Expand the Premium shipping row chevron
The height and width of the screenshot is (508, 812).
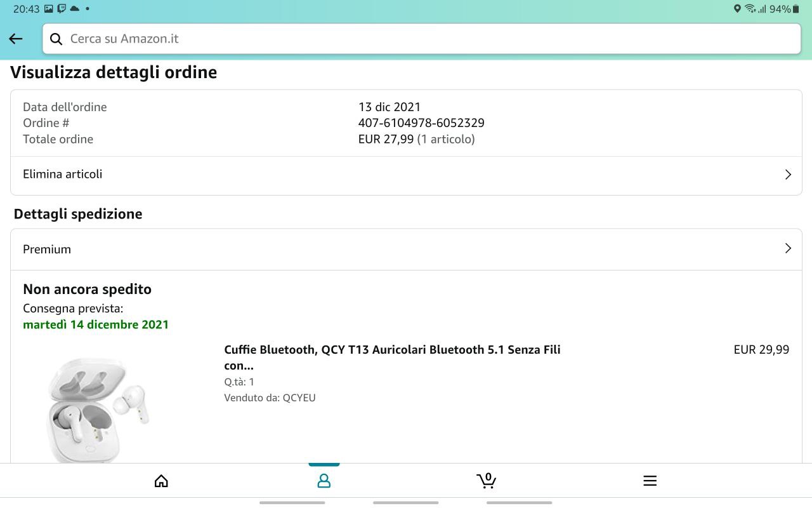[x=788, y=248]
